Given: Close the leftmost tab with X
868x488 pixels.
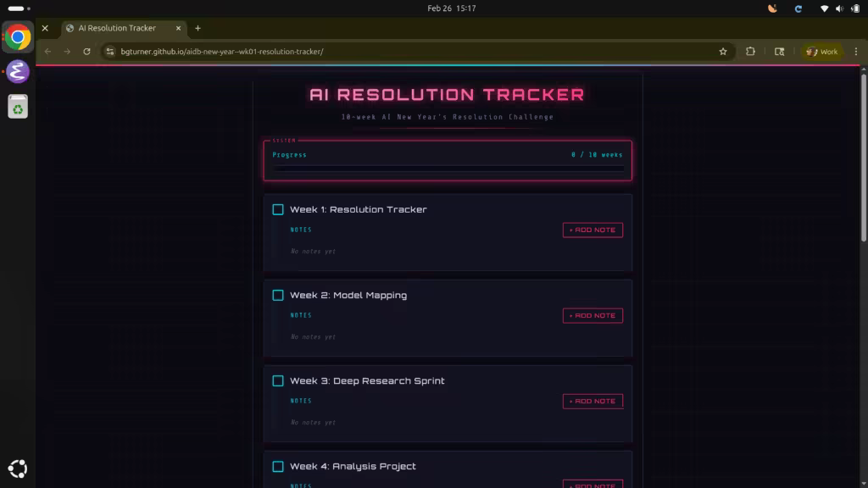Looking at the screenshot, I should pos(46,28).
